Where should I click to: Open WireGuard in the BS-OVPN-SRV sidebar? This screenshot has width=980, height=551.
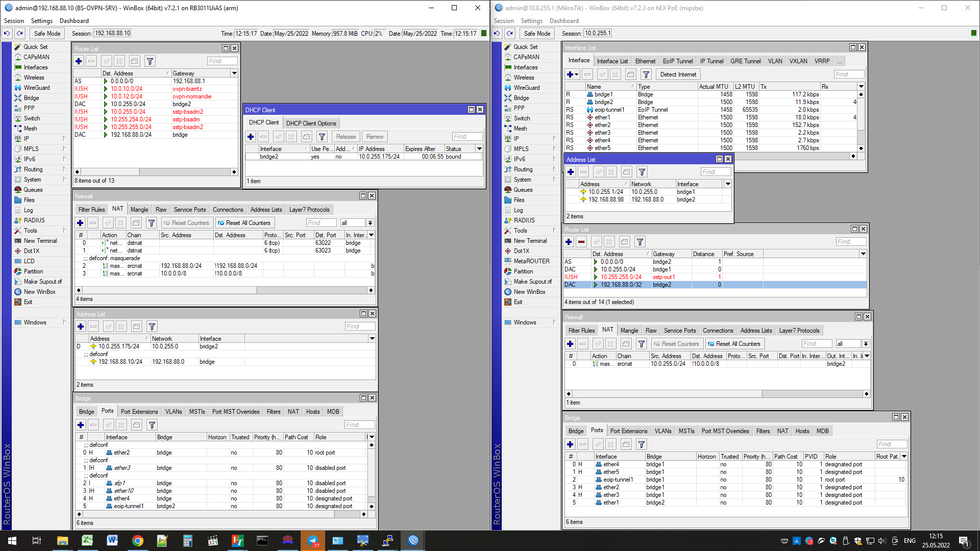[x=36, y=88]
